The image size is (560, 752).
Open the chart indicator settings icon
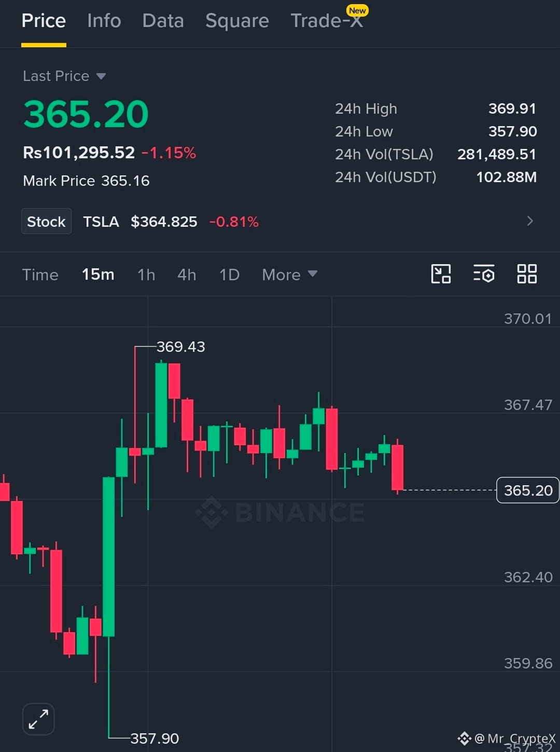point(484,274)
